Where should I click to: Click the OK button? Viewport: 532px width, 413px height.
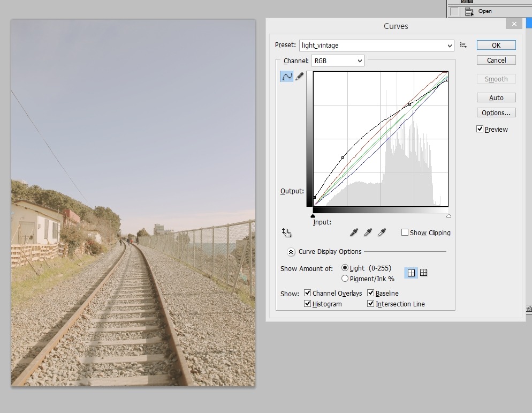coord(496,46)
